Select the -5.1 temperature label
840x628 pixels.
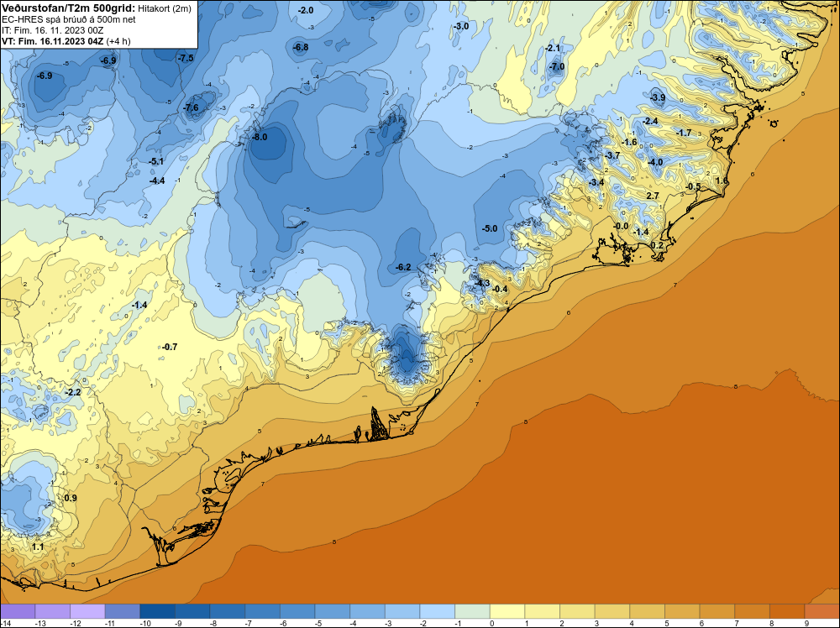(156, 161)
